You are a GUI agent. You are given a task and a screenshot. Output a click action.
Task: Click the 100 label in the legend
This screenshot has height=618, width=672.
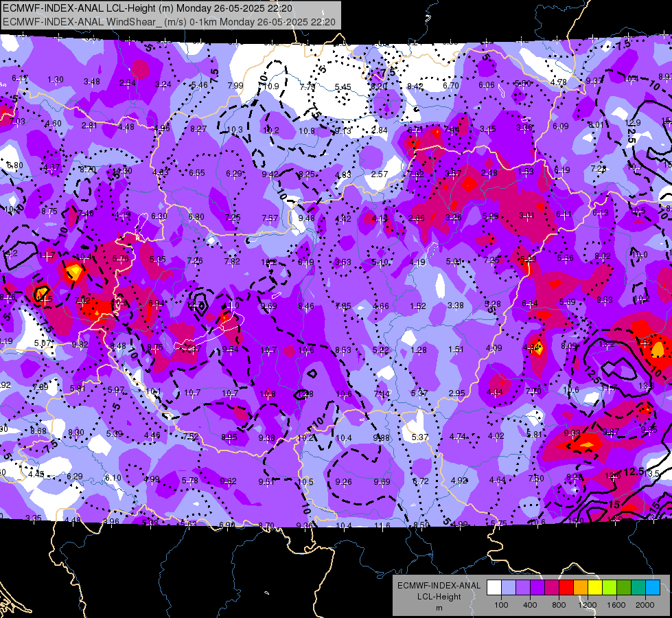pyautogui.click(x=501, y=605)
